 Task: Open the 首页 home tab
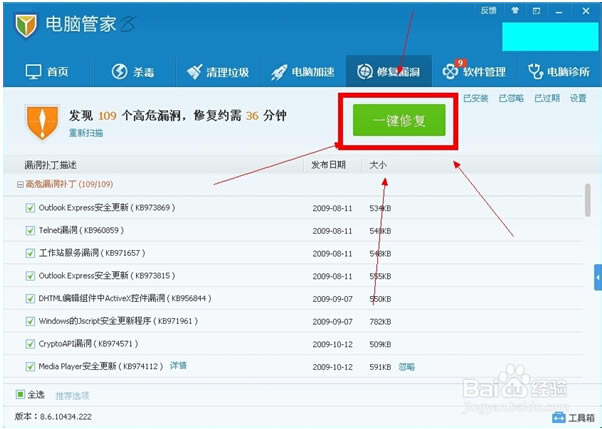[47, 72]
